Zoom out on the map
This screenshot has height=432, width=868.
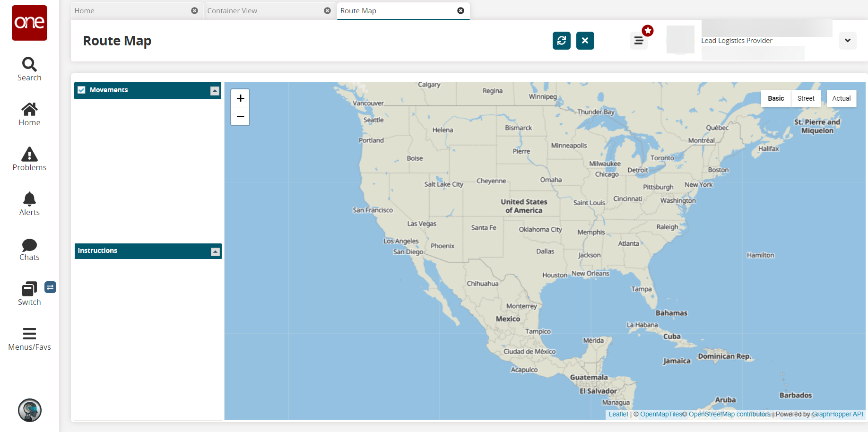(240, 116)
